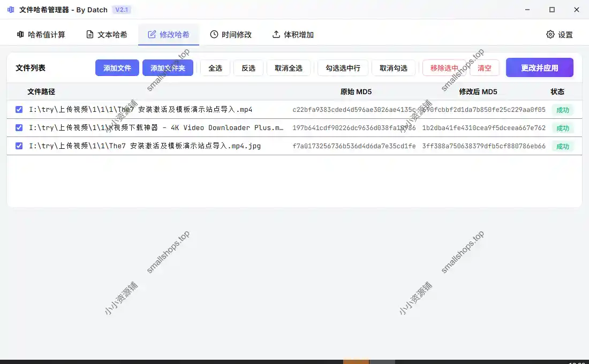This screenshot has height=364, width=589.
Task: Click modified MD5 ending 229aa0f05
Action: (x=484, y=109)
